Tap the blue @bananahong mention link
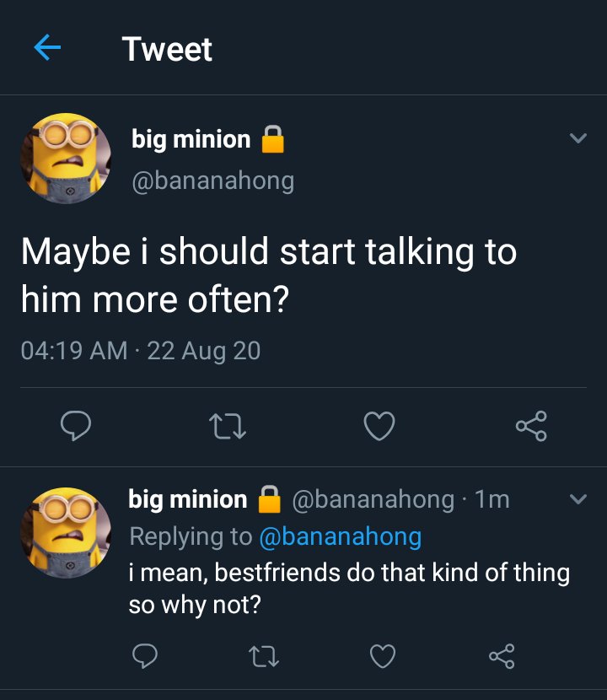The height and width of the screenshot is (700, 607). pyautogui.click(x=341, y=536)
